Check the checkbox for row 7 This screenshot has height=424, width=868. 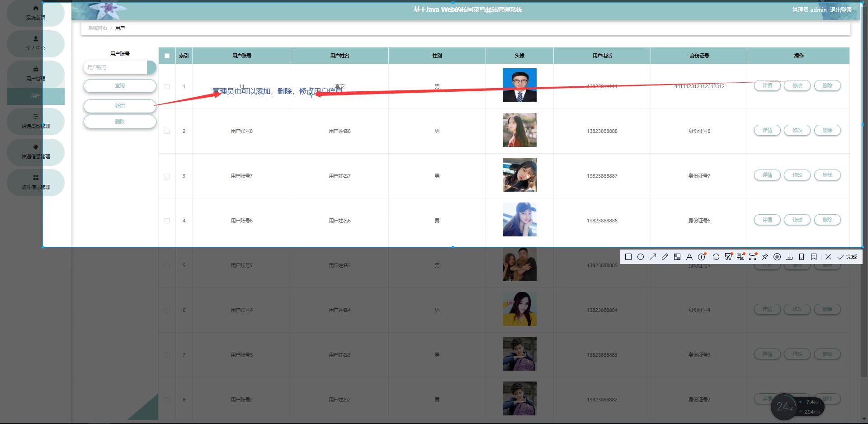click(167, 355)
